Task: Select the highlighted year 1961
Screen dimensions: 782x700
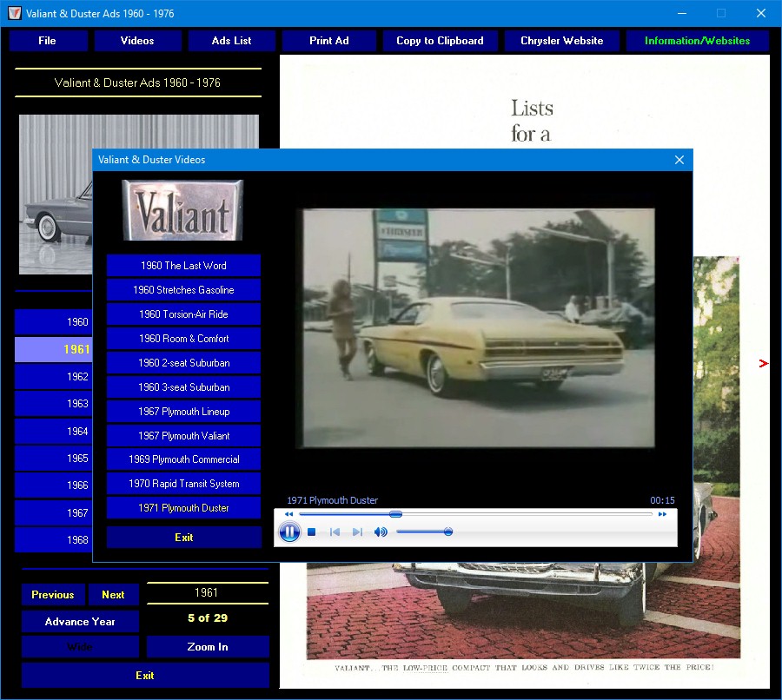Action: tap(54, 349)
